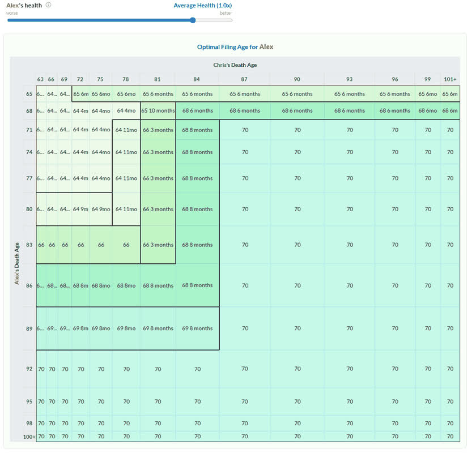Click '66 3 months' cell in row 74
Screen dimensions: 476x453
coord(158,152)
